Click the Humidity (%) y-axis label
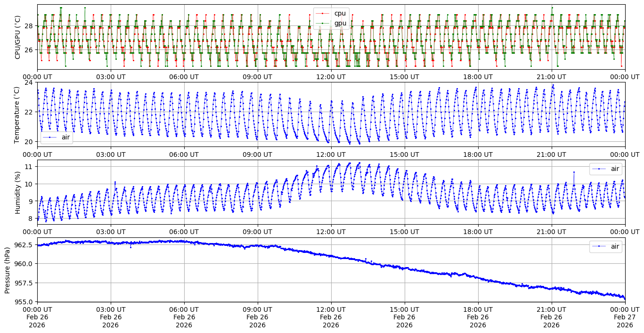 tap(18, 192)
